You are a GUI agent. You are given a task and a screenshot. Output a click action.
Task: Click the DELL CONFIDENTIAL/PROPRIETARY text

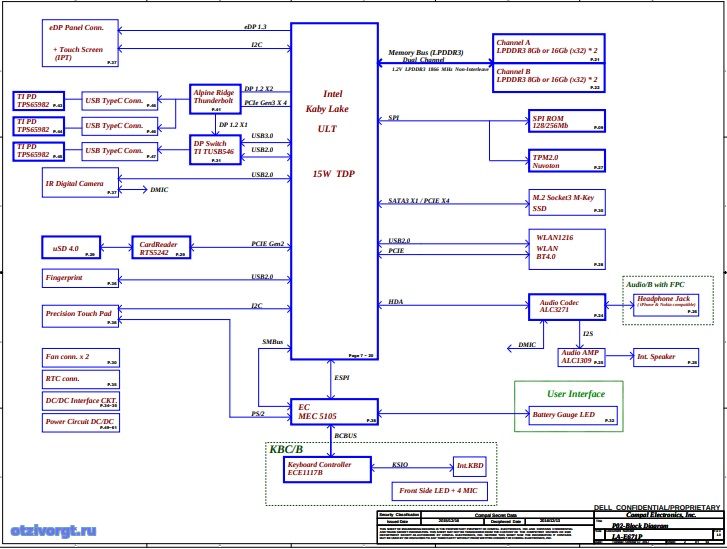[657, 508]
